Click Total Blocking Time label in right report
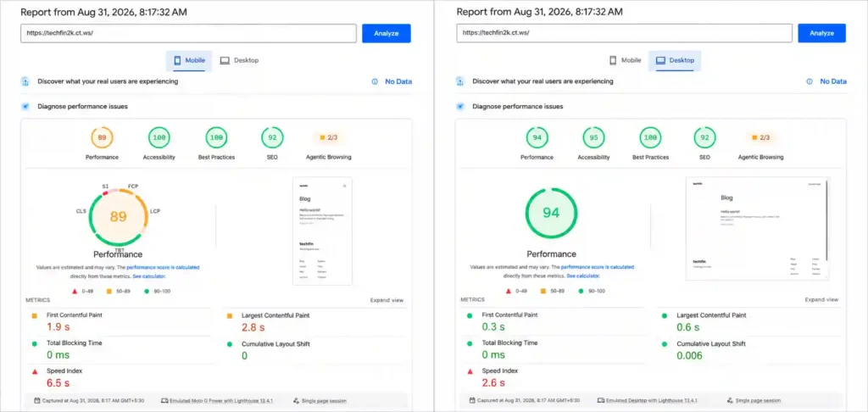The height and width of the screenshot is (412, 868). 509,343
